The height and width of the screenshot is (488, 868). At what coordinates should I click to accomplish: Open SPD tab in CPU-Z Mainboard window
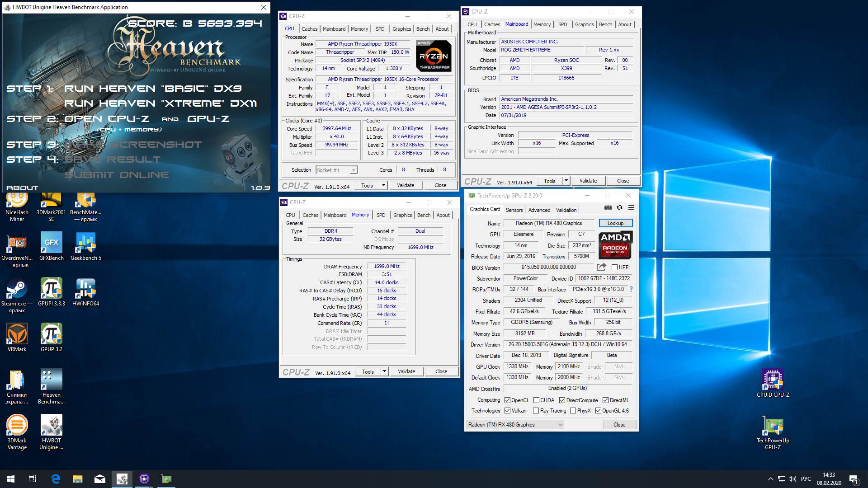pyautogui.click(x=562, y=24)
